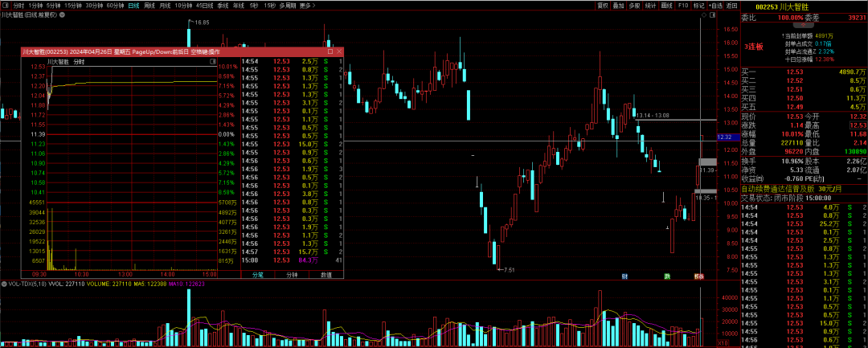
Task: Click the 7.51 low price label
Action: point(510,270)
